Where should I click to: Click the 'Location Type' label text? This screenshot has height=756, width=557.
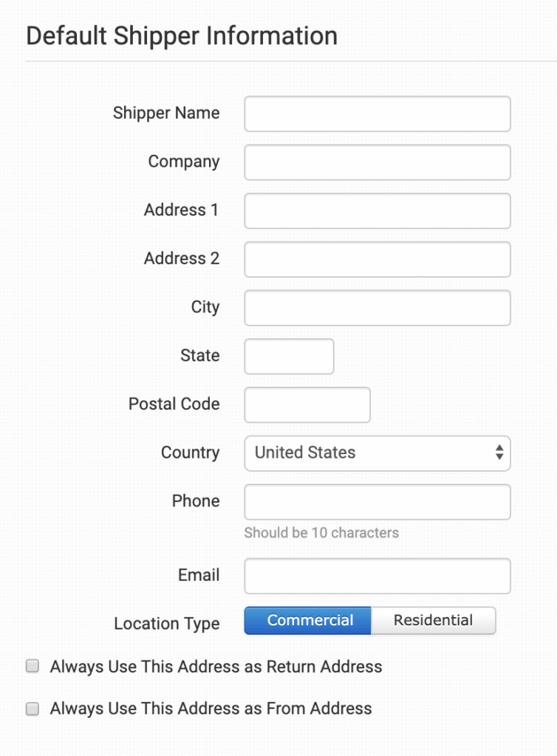166,624
